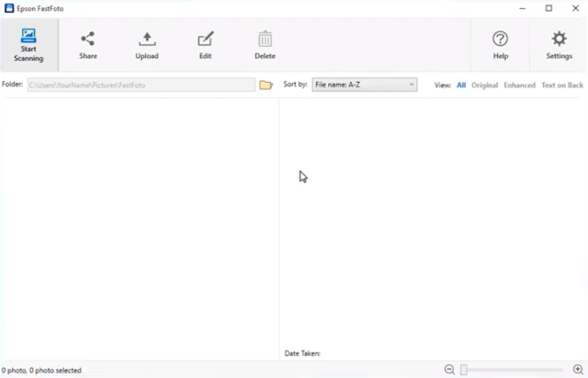Click the zoom in magnifier icon

click(578, 370)
